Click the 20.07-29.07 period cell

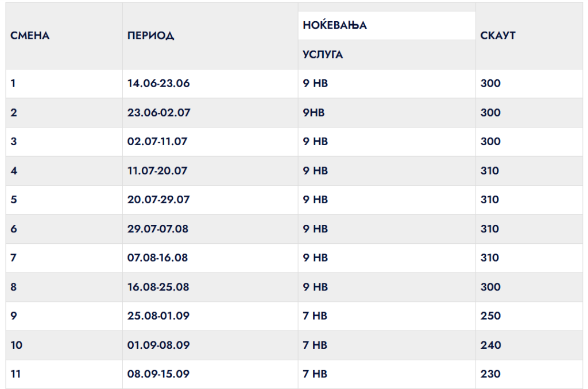(x=158, y=200)
